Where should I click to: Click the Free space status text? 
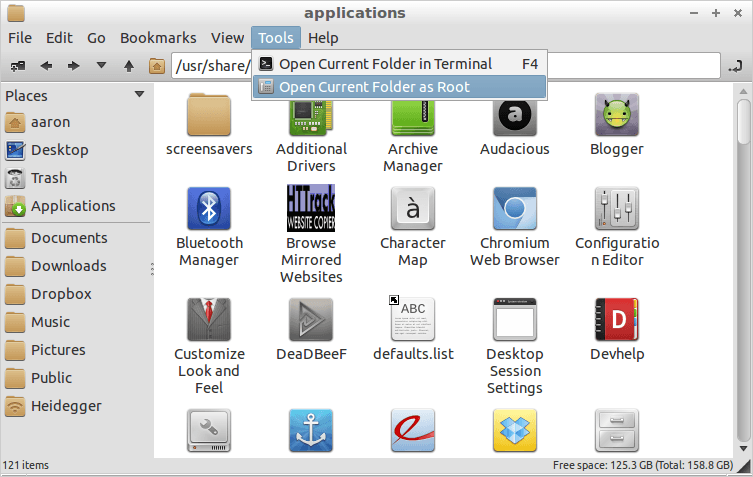[643, 465]
